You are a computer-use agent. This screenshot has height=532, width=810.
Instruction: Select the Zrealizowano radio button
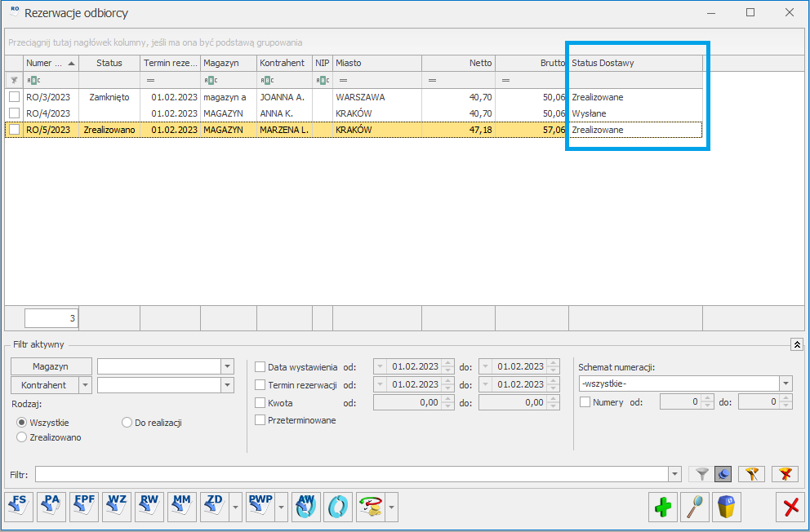point(21,437)
